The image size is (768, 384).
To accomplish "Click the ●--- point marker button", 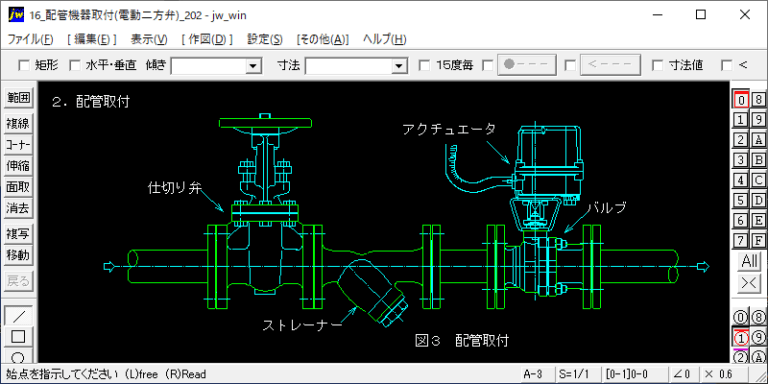I will 527,65.
